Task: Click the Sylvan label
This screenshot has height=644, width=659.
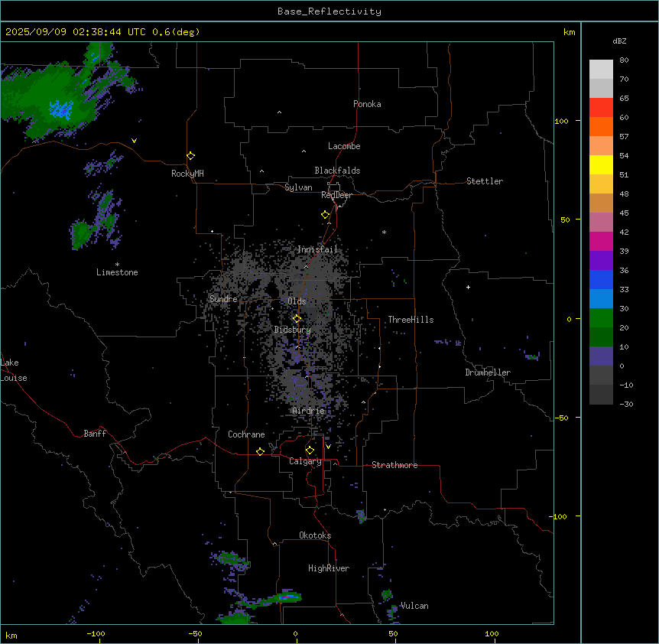Action: tap(298, 187)
